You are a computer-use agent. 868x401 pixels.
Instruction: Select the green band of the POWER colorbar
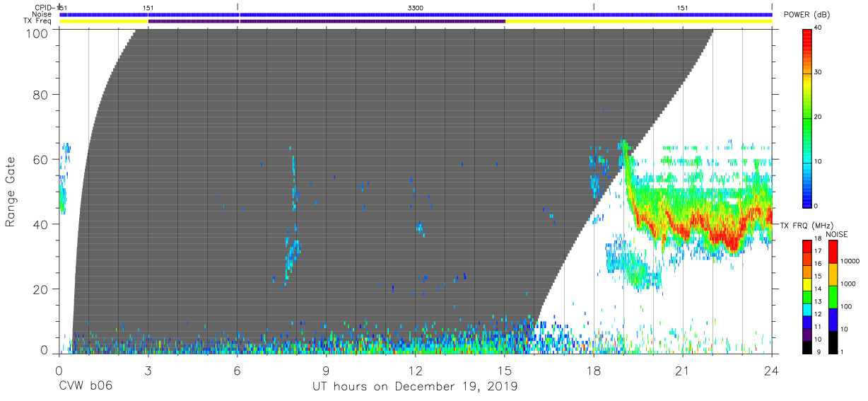tap(807, 117)
